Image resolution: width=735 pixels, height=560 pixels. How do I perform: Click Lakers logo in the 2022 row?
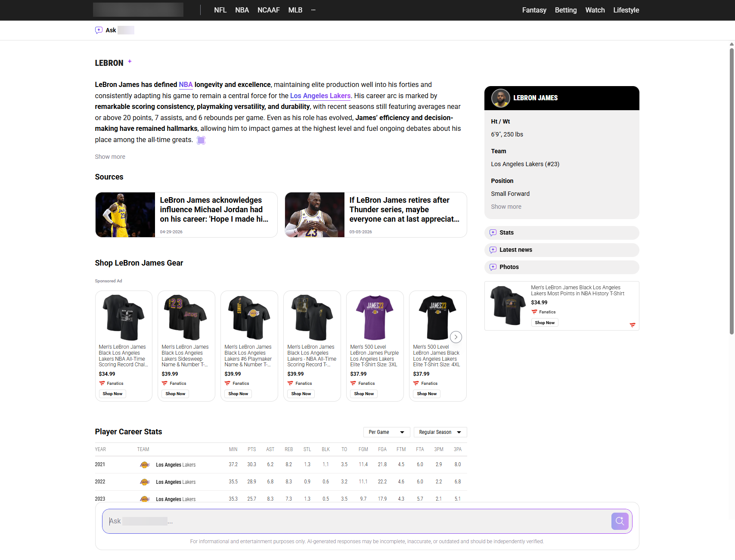[145, 482]
